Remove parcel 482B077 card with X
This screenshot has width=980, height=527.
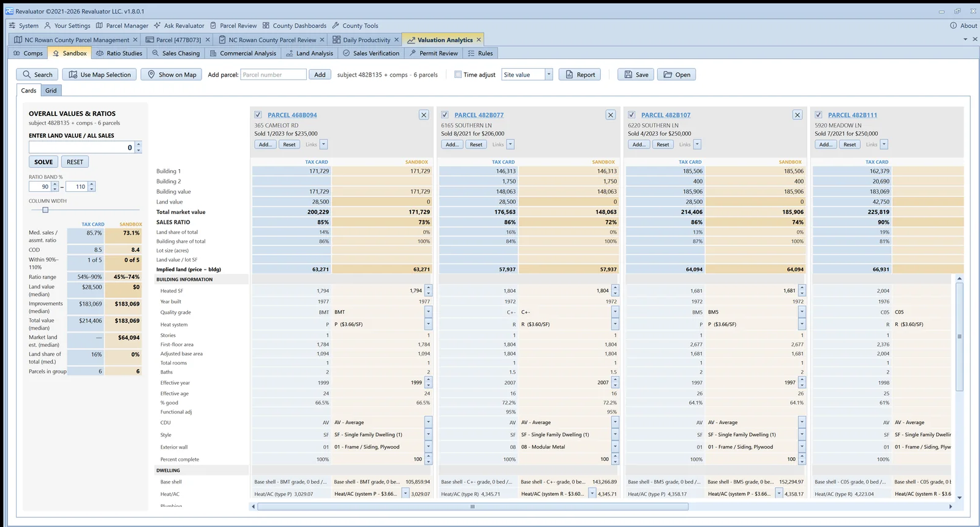pyautogui.click(x=611, y=115)
